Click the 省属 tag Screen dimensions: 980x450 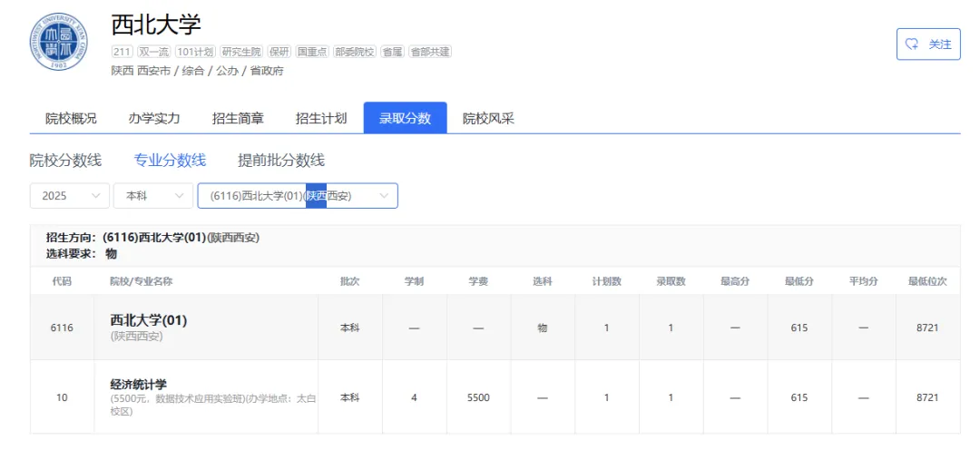[393, 52]
